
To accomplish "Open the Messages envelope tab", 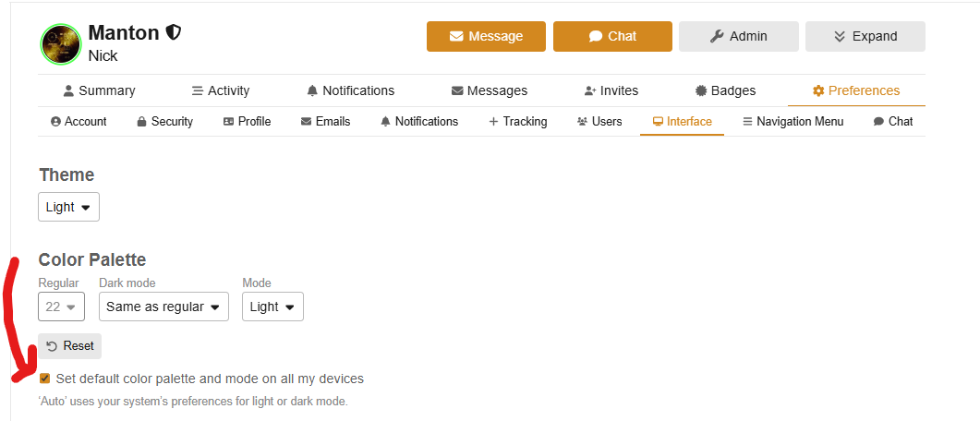I will tap(490, 90).
